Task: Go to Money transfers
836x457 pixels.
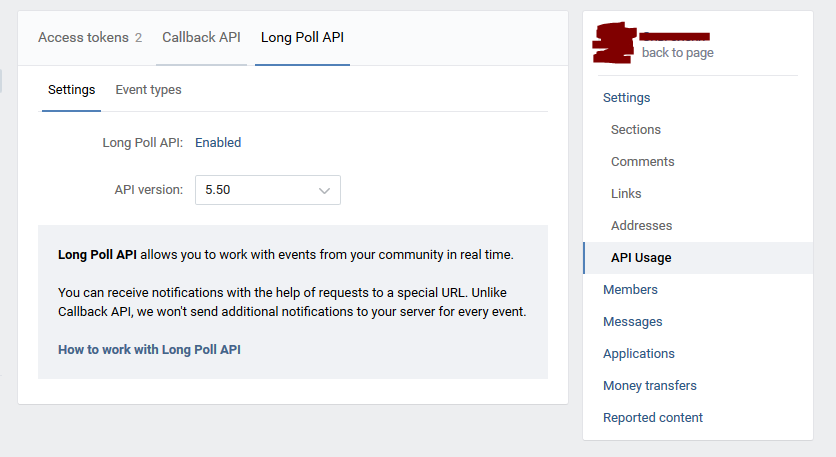Action: [649, 386]
